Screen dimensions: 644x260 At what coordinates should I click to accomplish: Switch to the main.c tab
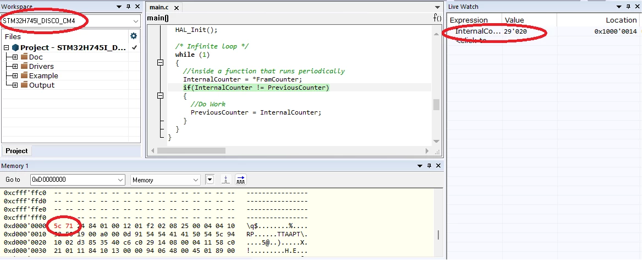click(x=159, y=7)
